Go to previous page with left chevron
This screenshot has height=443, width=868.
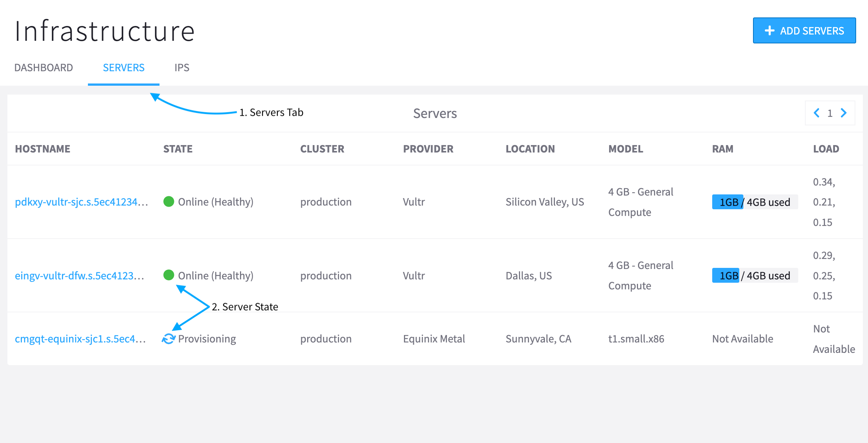click(x=816, y=113)
